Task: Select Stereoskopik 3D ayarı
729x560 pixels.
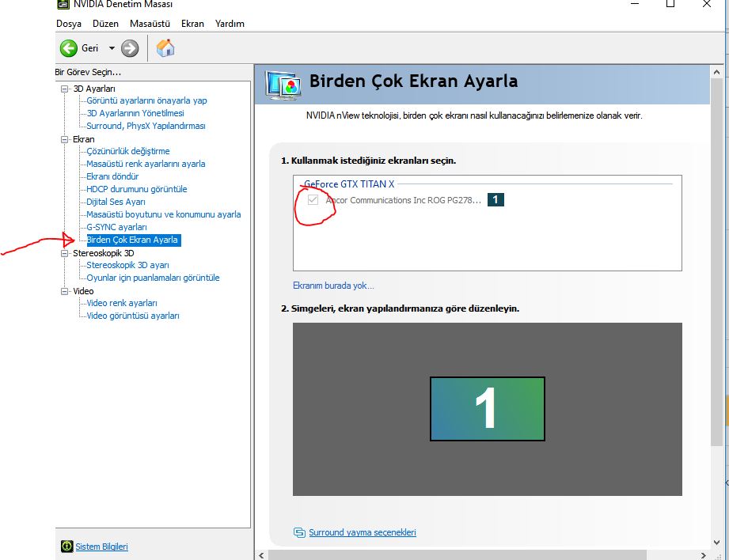Action: [x=128, y=265]
